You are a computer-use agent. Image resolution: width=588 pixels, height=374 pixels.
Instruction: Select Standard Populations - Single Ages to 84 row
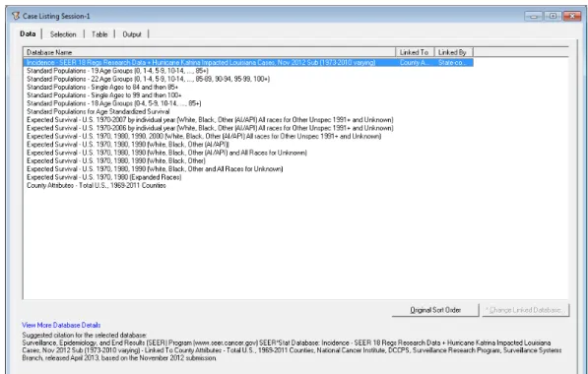(x=102, y=88)
